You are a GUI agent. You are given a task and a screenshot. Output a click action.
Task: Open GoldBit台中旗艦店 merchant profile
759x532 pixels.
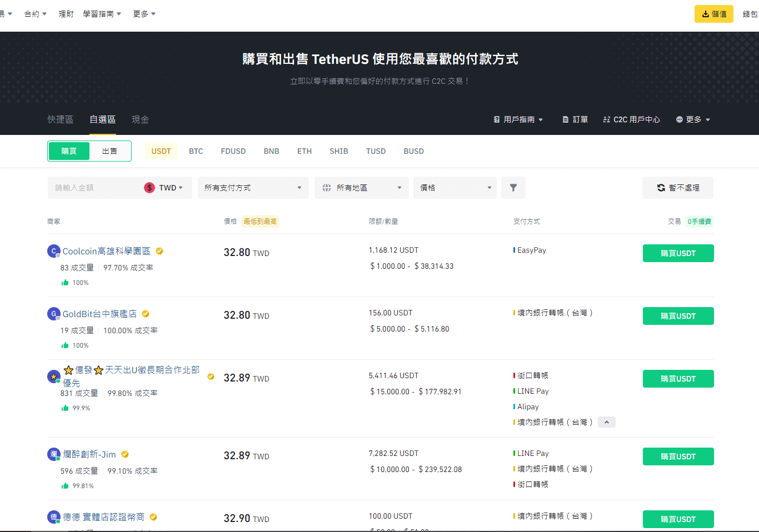(99, 314)
